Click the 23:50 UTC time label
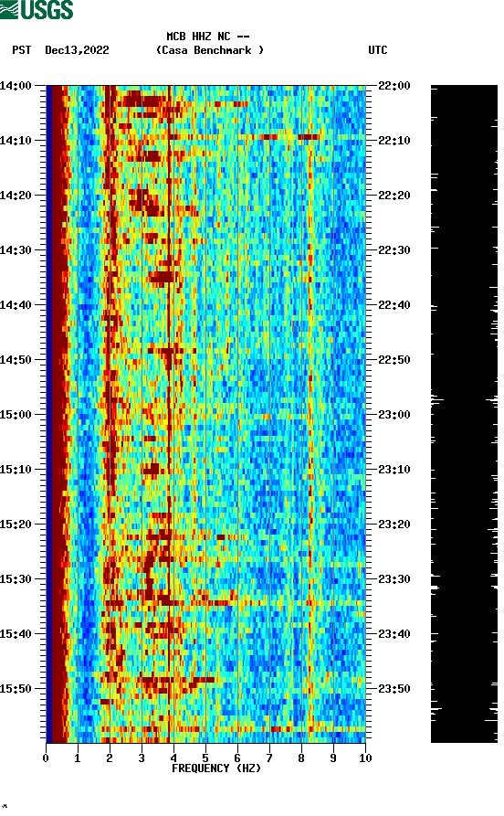Image resolution: width=504 pixels, height=816 pixels. (394, 688)
